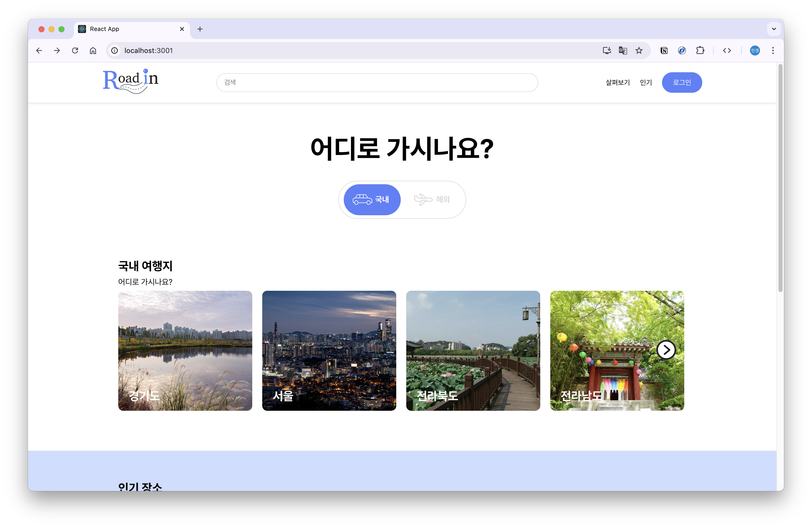Click the 검색 search field
The height and width of the screenshot is (528, 812).
tap(377, 82)
